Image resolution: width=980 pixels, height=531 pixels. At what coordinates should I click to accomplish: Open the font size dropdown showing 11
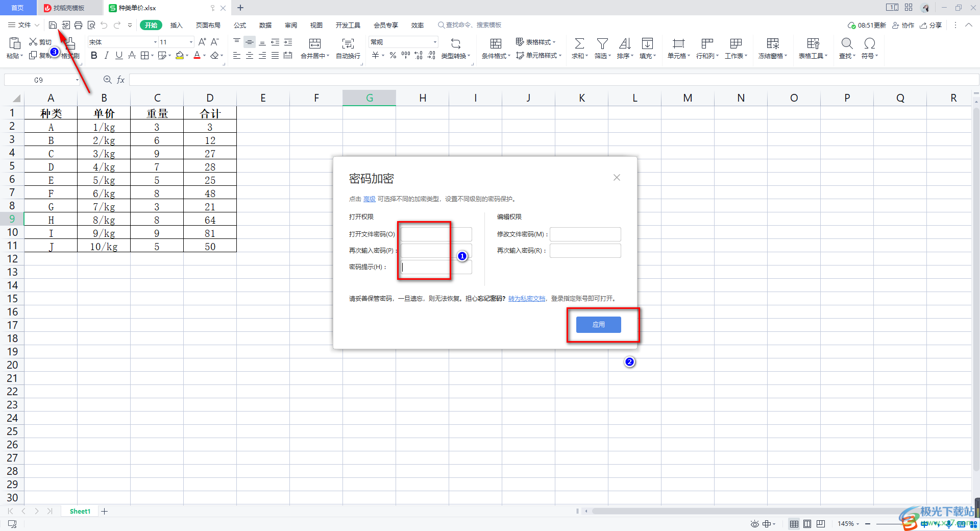(191, 42)
